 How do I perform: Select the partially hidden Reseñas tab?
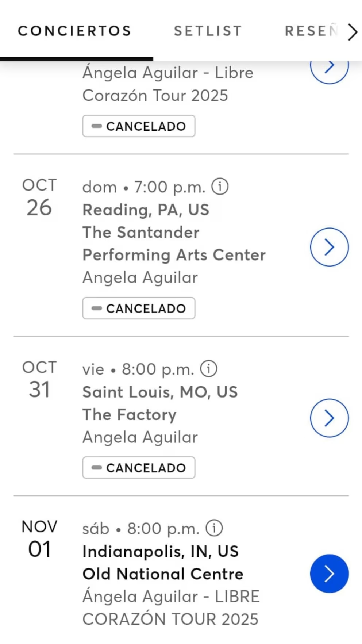click(311, 31)
